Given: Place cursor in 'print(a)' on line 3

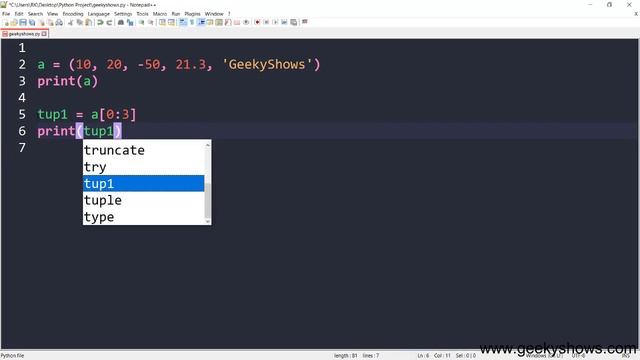Looking at the screenshot, I should click(68, 81).
